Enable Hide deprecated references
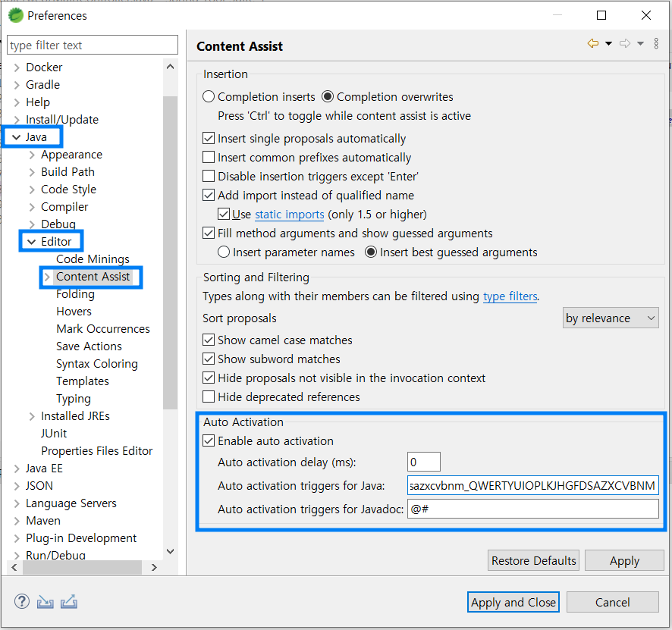The width and height of the screenshot is (672, 630). (209, 396)
